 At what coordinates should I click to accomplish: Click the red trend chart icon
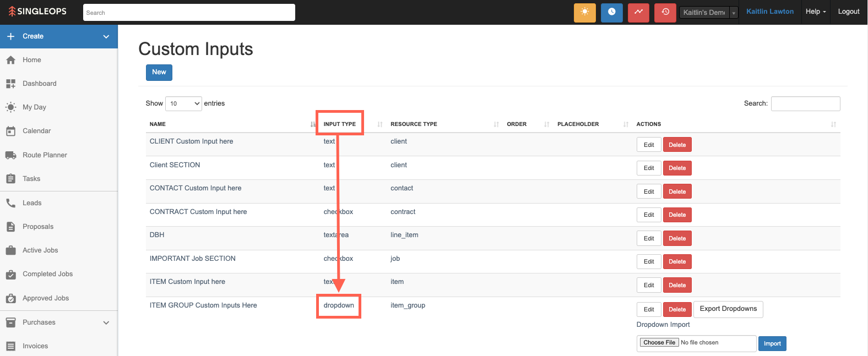pos(638,12)
